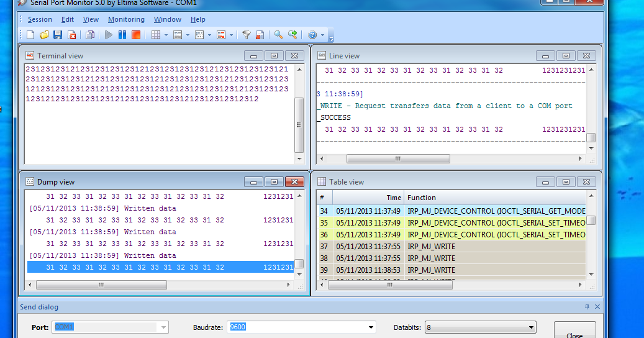Screen dimensions: 644x338
Task: Click the Line view toolbar icon
Action: (178, 35)
